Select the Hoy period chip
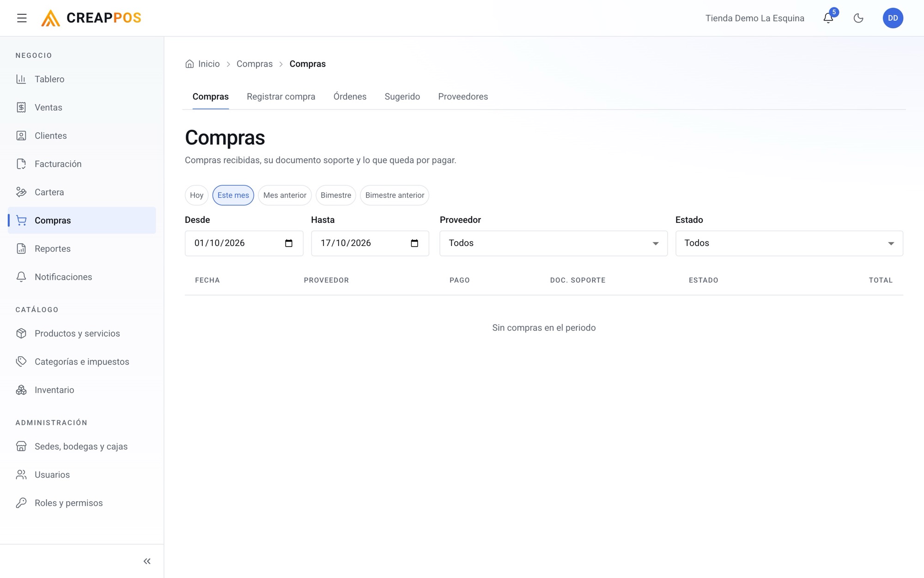Viewport: 924px width, 578px height. tap(196, 195)
